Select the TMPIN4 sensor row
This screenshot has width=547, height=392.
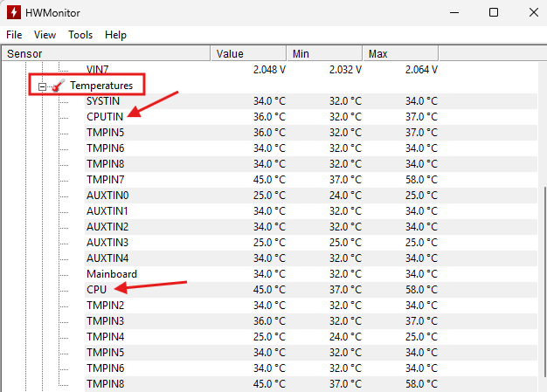[310, 337]
